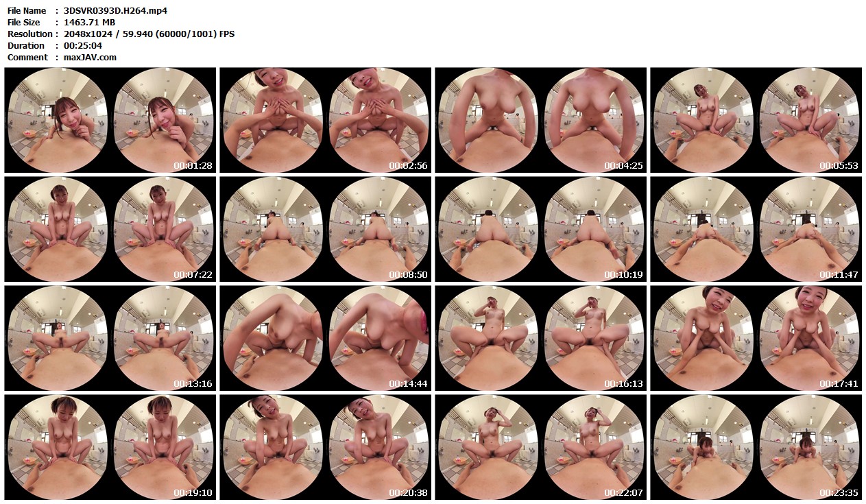Screen dimensions: 866x504
Task: Select the thumbnail stamped 00:01:28
Action: pyautogui.click(x=110, y=120)
